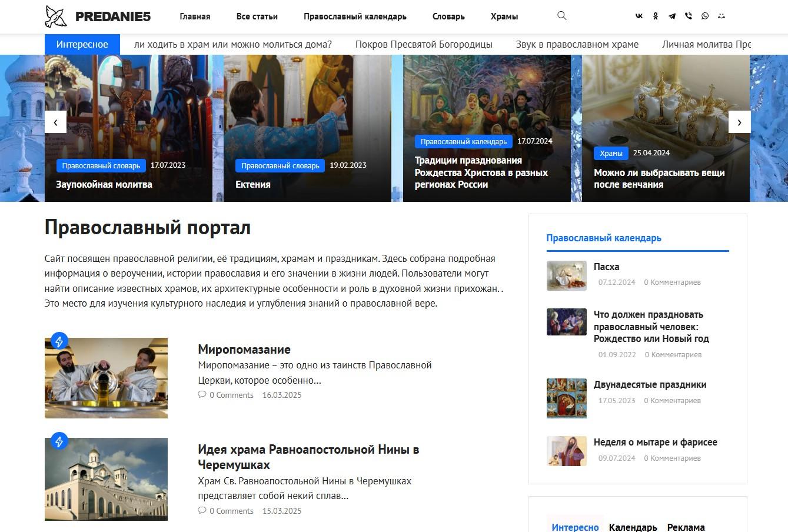Open the Неделя о мытаре и фарисее post
The height and width of the screenshot is (532, 788).
point(656,442)
